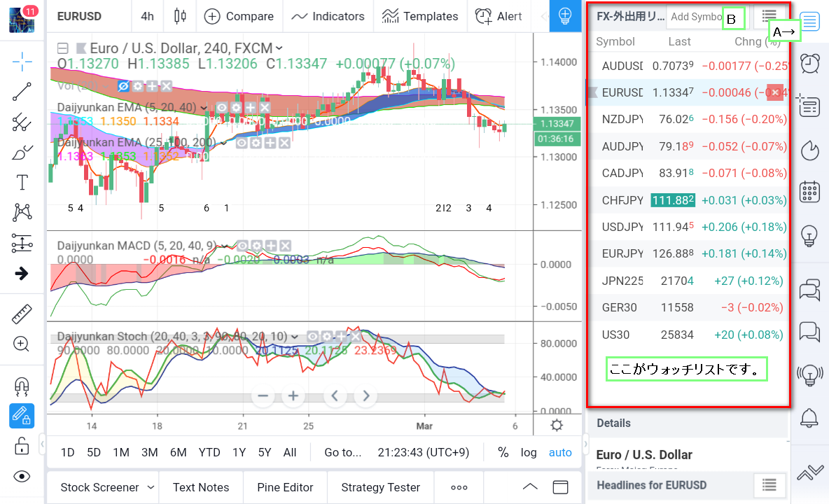Hide Daijyunkan MACD using its eye icon
The image size is (829, 504).
[242, 246]
